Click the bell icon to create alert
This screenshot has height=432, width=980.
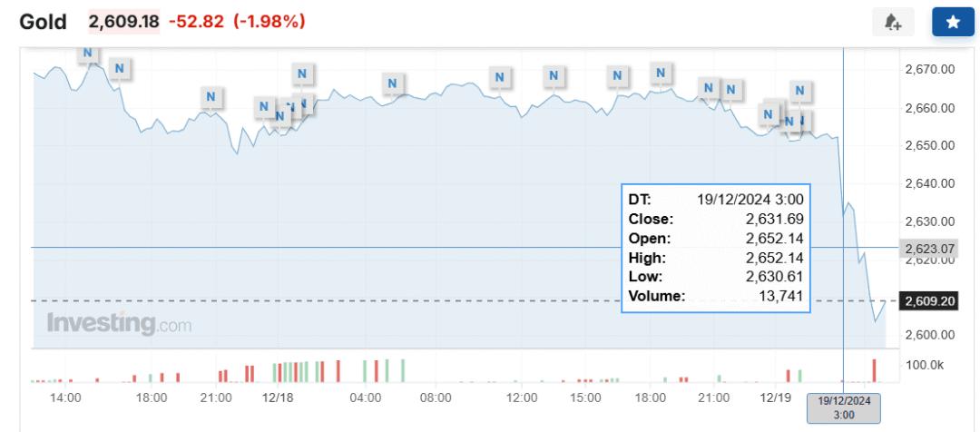point(893,23)
